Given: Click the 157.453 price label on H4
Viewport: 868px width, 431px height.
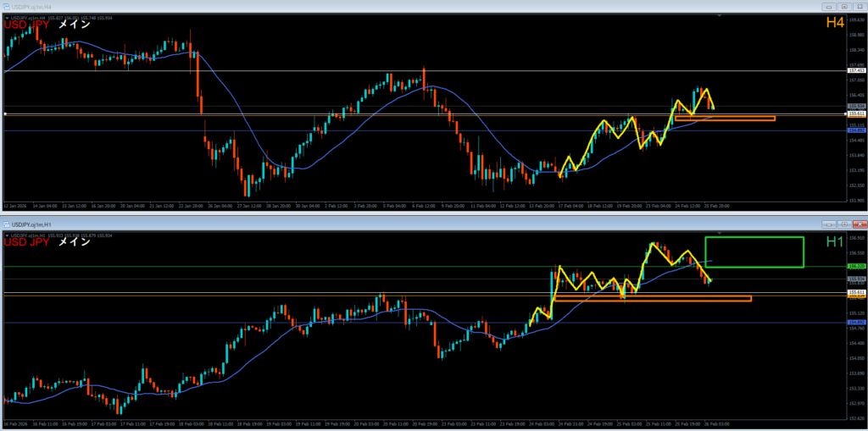Looking at the screenshot, I should (x=855, y=71).
